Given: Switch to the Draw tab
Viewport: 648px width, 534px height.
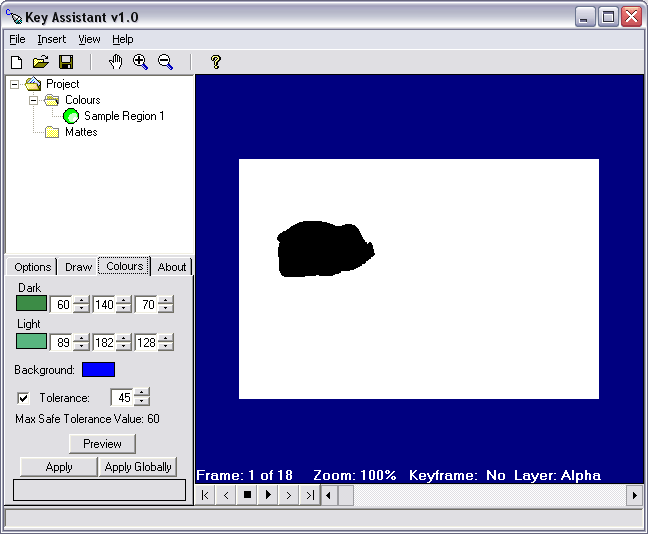Looking at the screenshot, I should pos(78,267).
